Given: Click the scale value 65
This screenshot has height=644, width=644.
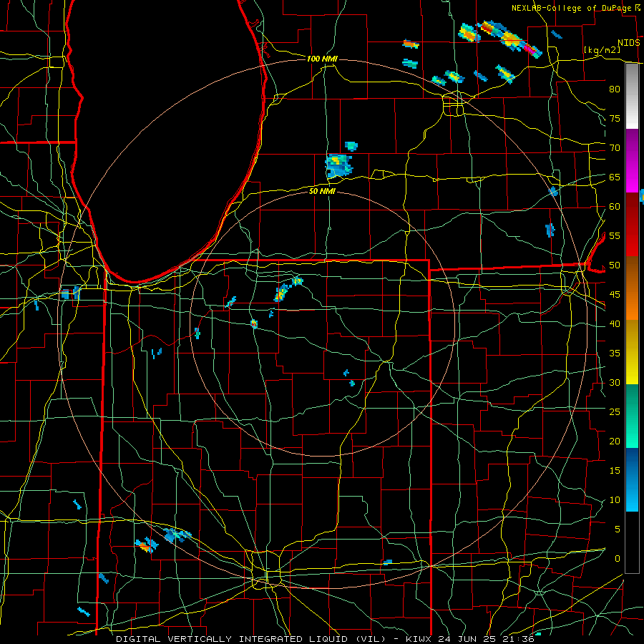Looking at the screenshot, I should [615, 177].
